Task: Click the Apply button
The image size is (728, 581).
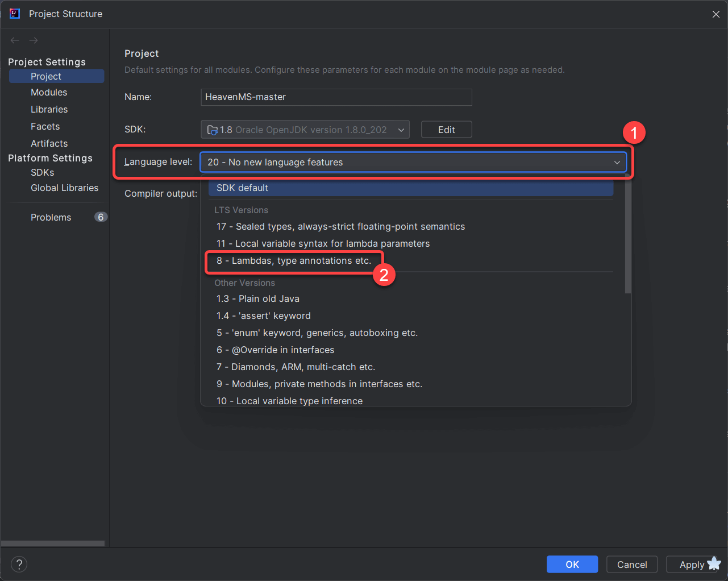Action: (692, 565)
